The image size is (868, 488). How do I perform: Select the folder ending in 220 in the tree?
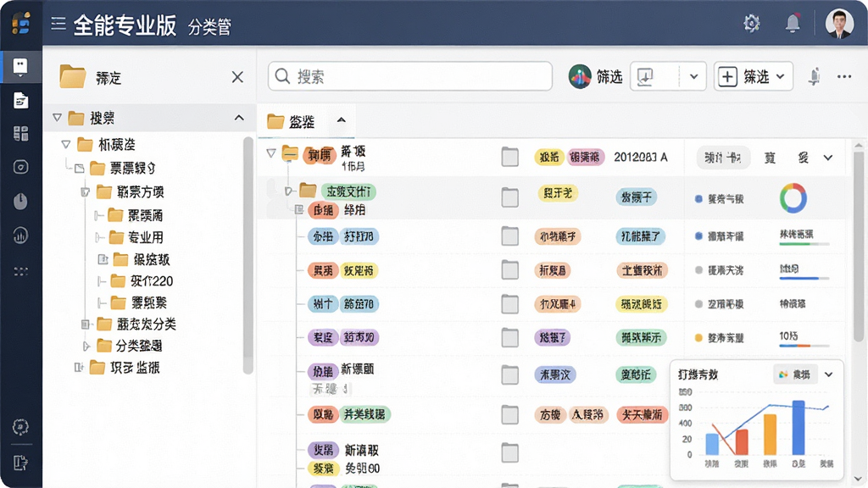[x=142, y=281]
